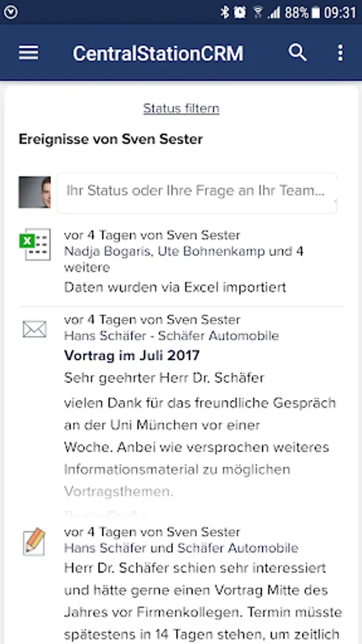Focus the status or question input field
The image size is (362, 644).
[x=197, y=192]
